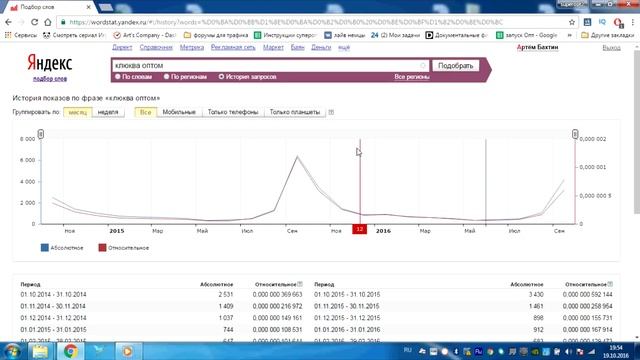Clear the search field with the x icon
Image resolution: width=640 pixels, height=360 pixels.
[x=423, y=65]
